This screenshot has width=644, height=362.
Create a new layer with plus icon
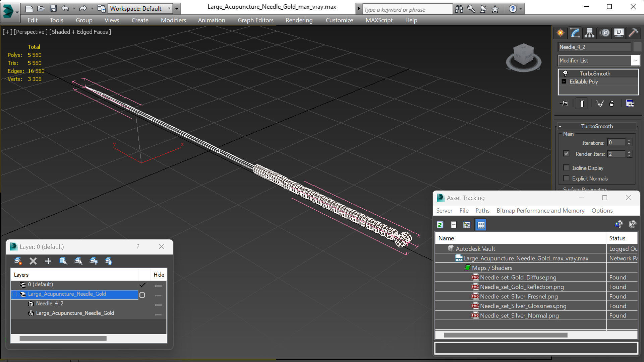click(48, 261)
